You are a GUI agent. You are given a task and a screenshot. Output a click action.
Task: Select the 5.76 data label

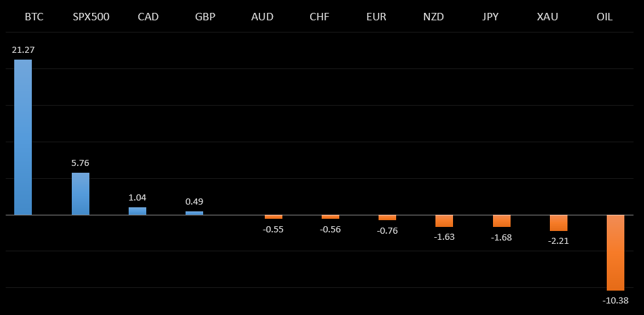click(x=81, y=163)
